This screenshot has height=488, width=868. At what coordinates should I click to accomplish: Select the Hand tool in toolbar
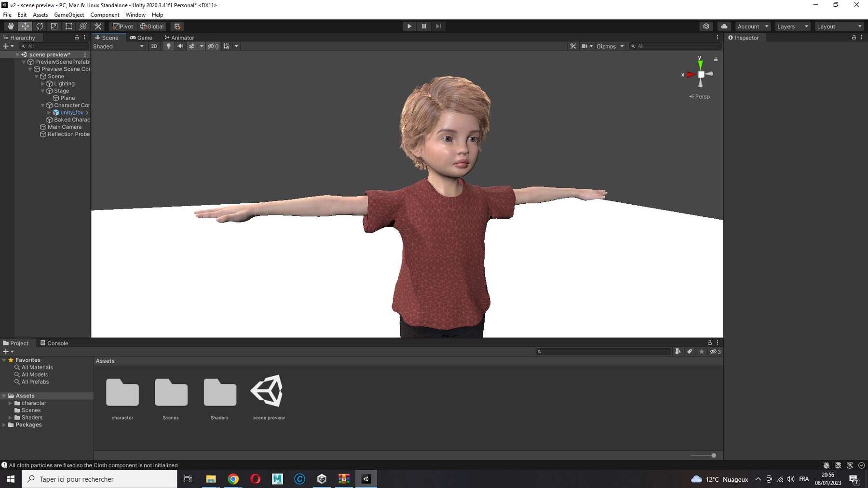(11, 26)
